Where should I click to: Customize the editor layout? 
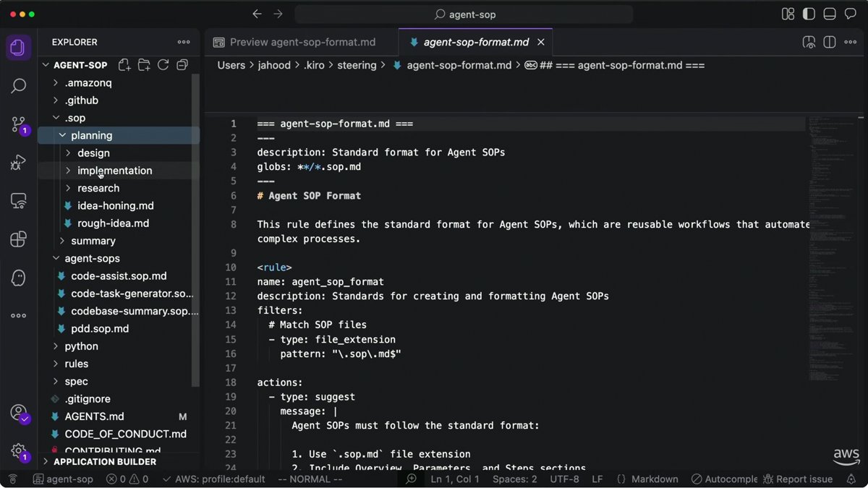click(788, 14)
